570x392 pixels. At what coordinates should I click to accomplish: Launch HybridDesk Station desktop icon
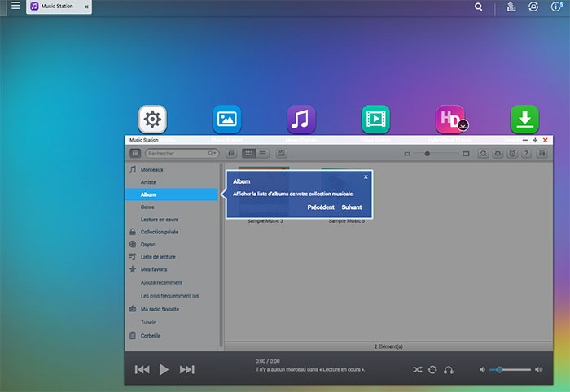[x=451, y=119]
